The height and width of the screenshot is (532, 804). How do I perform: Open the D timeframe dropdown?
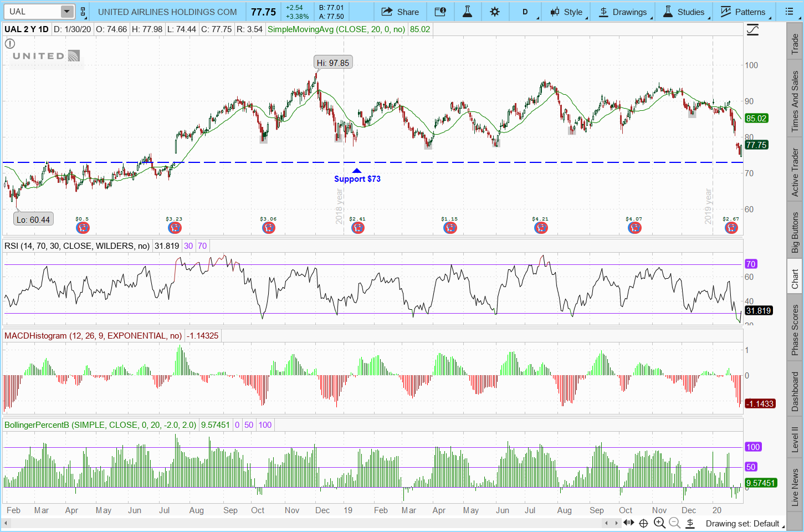(x=525, y=12)
